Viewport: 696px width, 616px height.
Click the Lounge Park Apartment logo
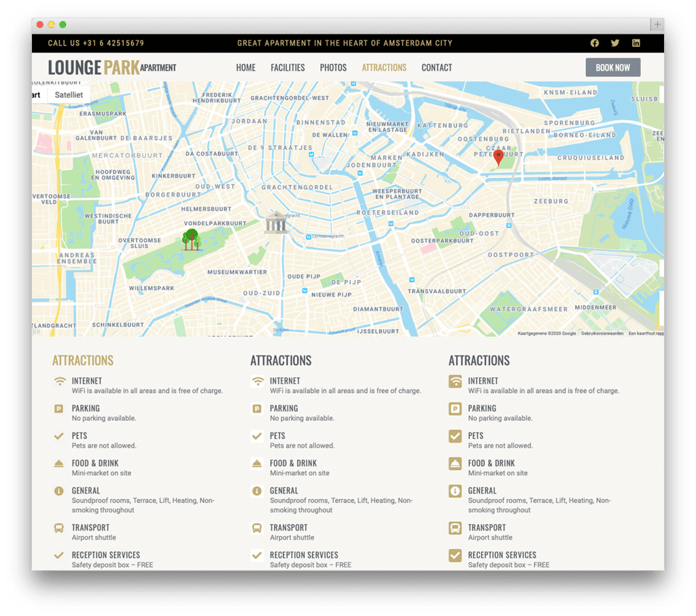pyautogui.click(x=112, y=67)
